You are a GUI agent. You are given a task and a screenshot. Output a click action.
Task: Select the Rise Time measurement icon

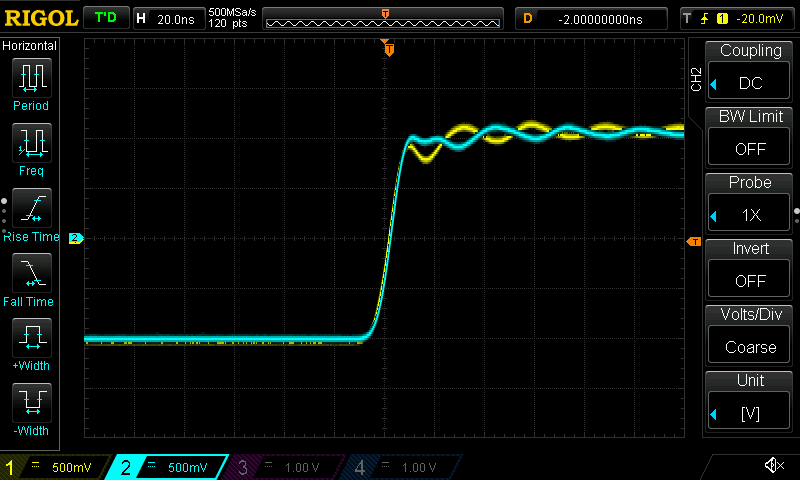coord(32,208)
